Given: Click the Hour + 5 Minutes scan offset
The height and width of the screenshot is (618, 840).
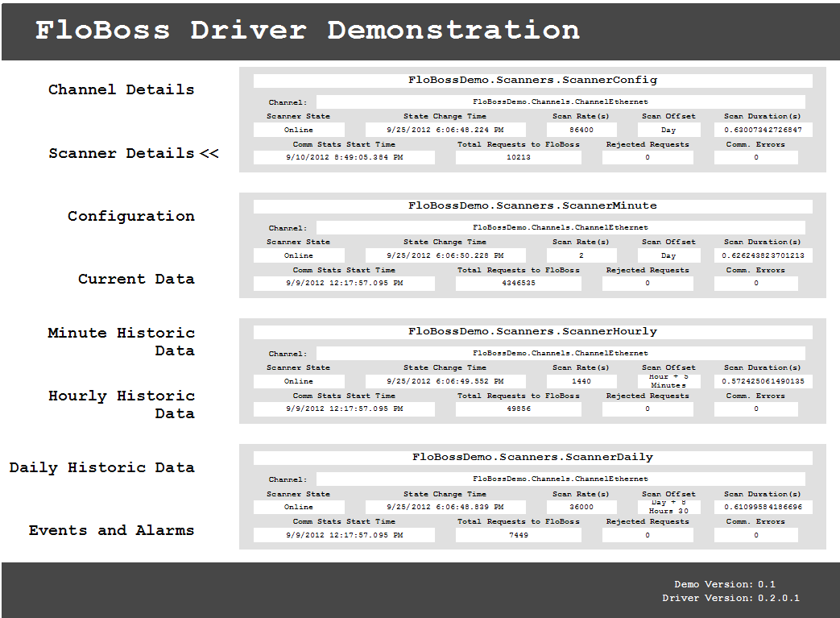Looking at the screenshot, I should [668, 381].
